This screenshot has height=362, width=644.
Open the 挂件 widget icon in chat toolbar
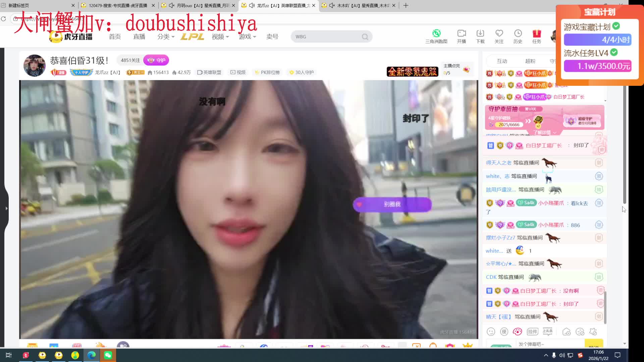[x=532, y=332]
